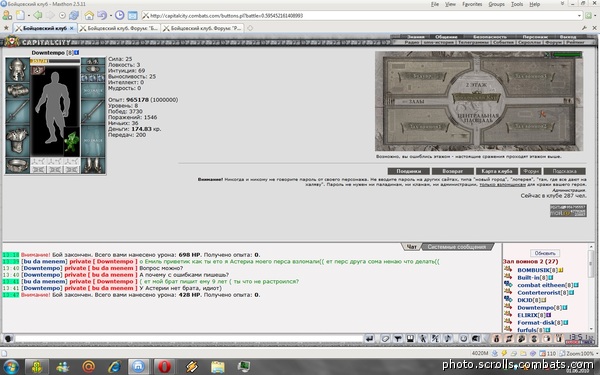Go to browser Home page
This screenshot has height=375, width=600.
pos(89,15)
